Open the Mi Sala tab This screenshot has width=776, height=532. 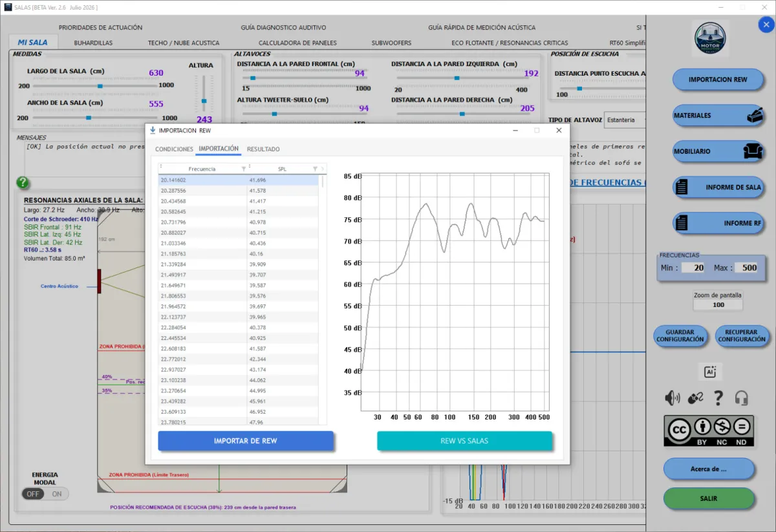click(32, 43)
